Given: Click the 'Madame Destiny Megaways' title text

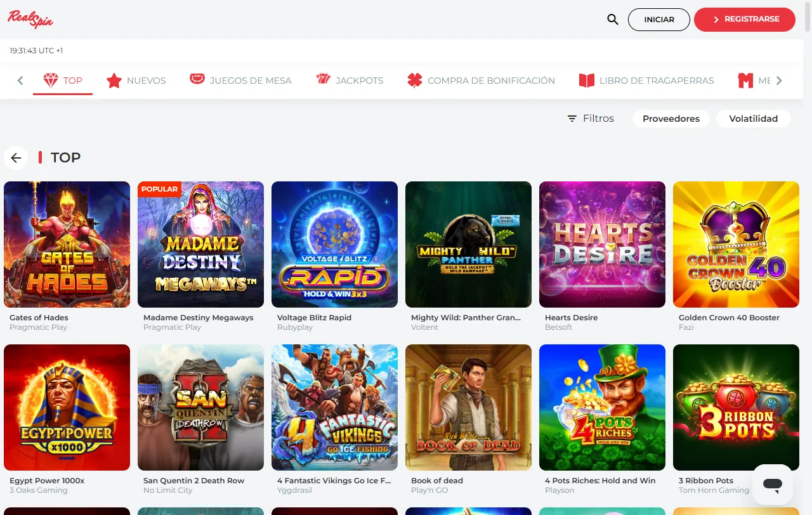Looking at the screenshot, I should coord(198,318).
